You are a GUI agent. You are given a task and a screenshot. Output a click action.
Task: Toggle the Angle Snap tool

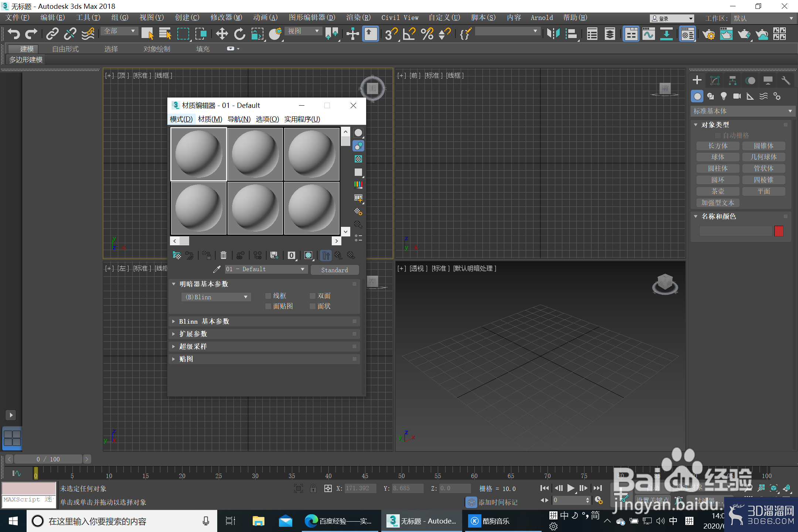pyautogui.click(x=409, y=34)
